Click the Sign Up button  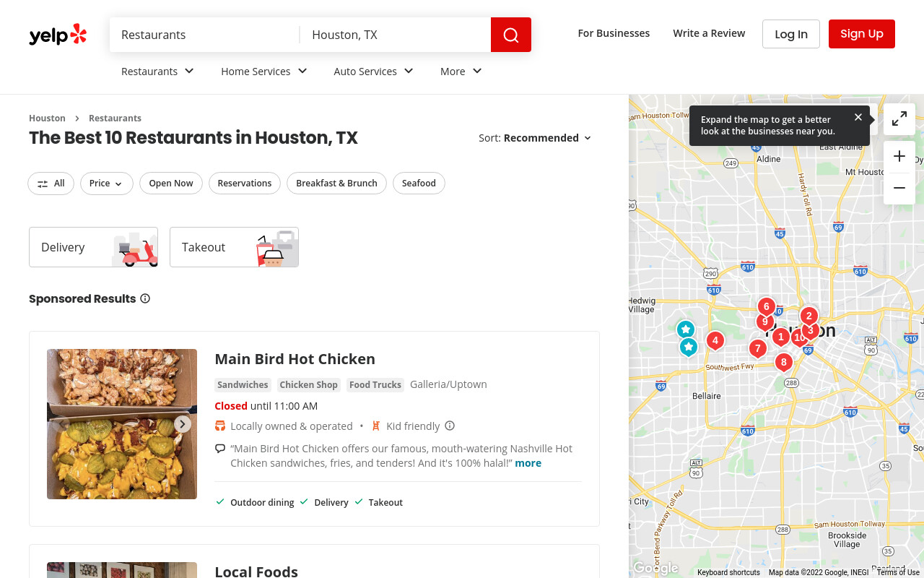pos(862,34)
